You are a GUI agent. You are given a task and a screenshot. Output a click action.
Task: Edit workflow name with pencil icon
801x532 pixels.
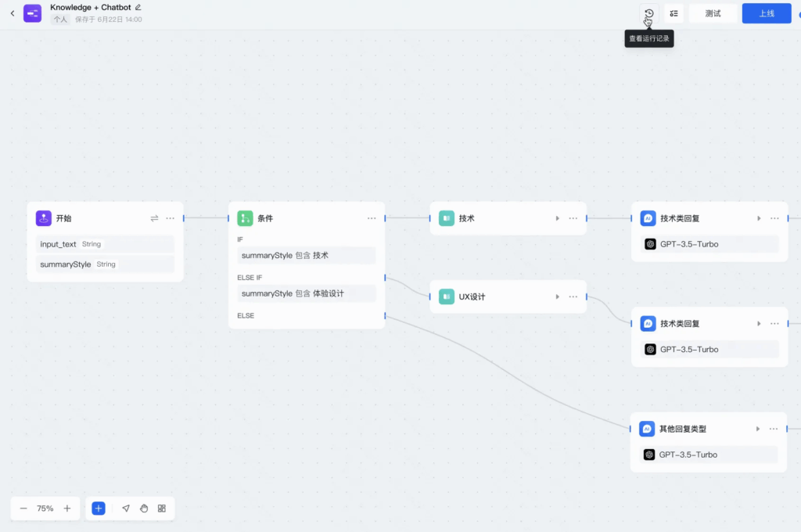(138, 7)
